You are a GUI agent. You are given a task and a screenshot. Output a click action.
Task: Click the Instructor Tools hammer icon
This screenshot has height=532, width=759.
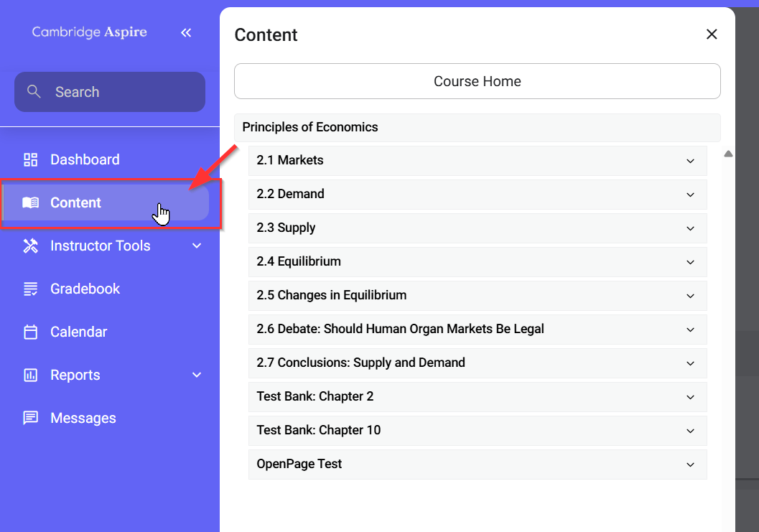click(x=30, y=246)
